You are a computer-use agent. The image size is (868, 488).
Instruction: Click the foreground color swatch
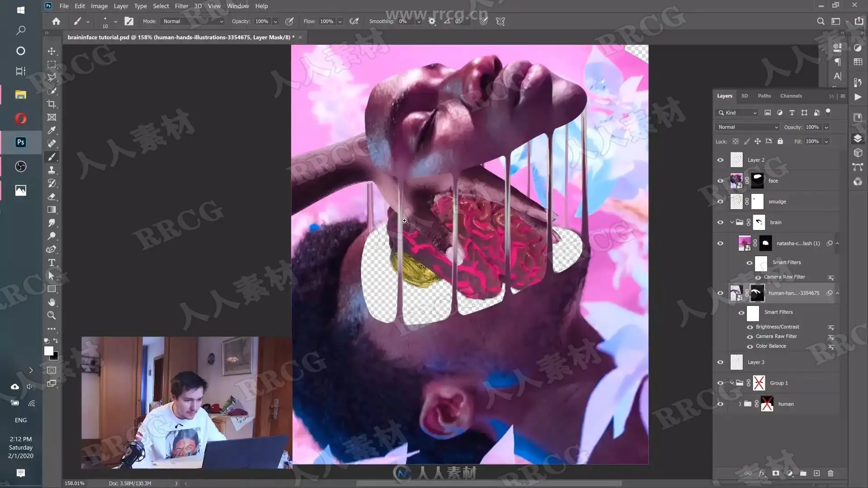point(48,351)
